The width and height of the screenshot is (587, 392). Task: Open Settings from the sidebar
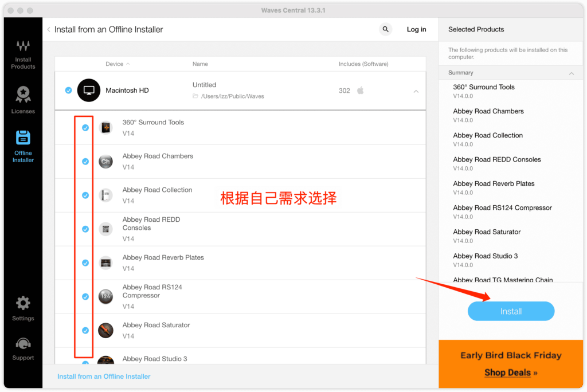tap(23, 308)
